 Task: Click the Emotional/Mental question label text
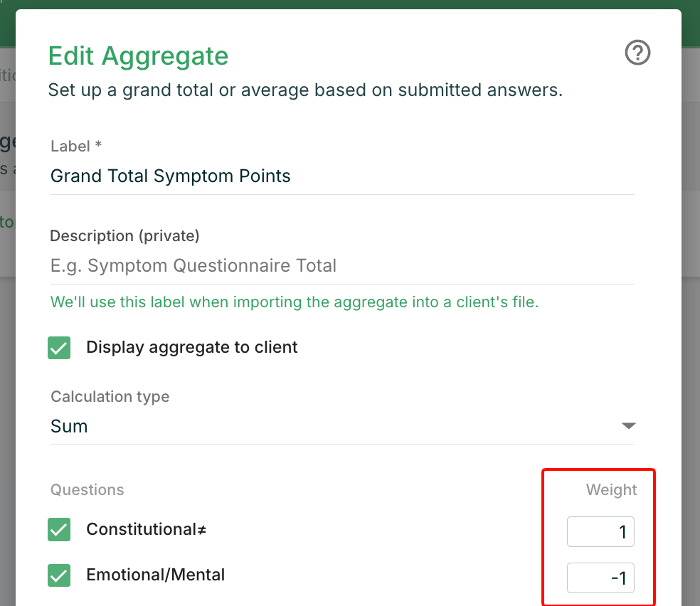point(155,575)
